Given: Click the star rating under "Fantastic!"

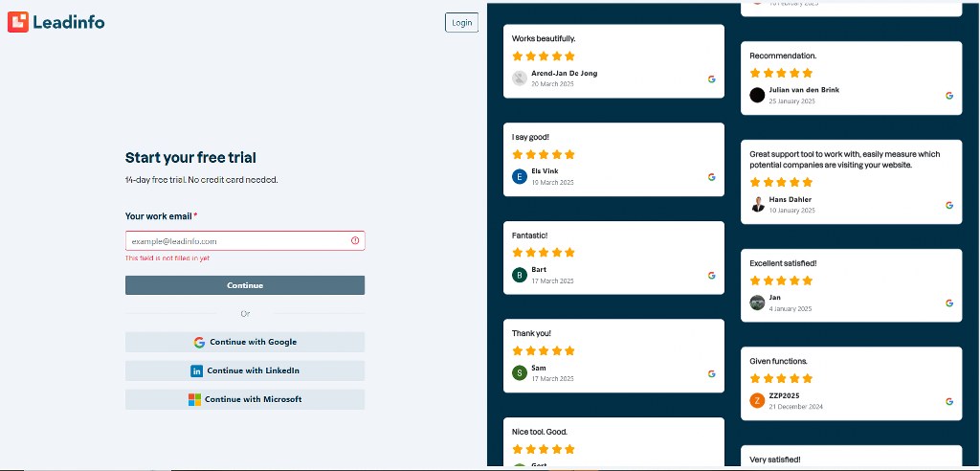Looking at the screenshot, I should (544, 252).
